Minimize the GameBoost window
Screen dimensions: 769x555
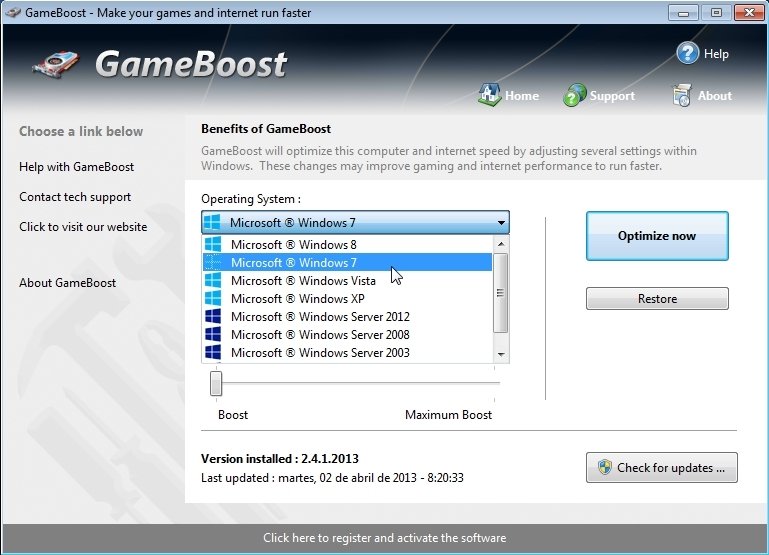pos(683,13)
